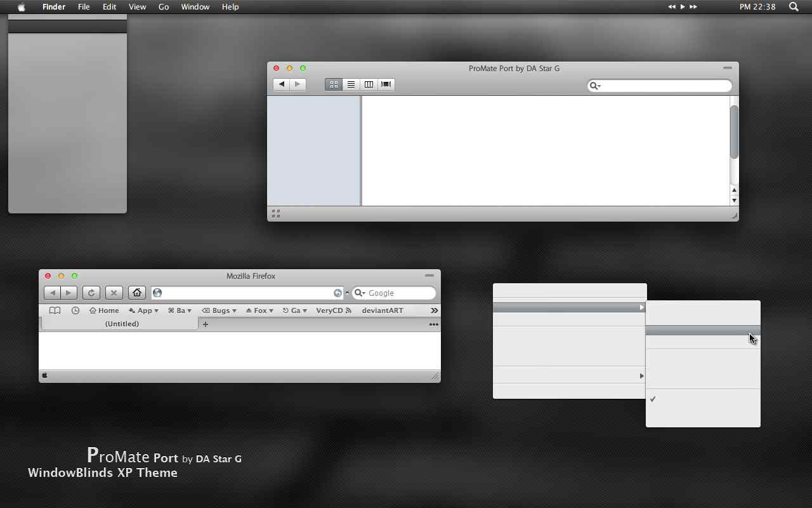Click the Google search field in Firefox
The height and width of the screenshot is (508, 812).
tap(394, 293)
